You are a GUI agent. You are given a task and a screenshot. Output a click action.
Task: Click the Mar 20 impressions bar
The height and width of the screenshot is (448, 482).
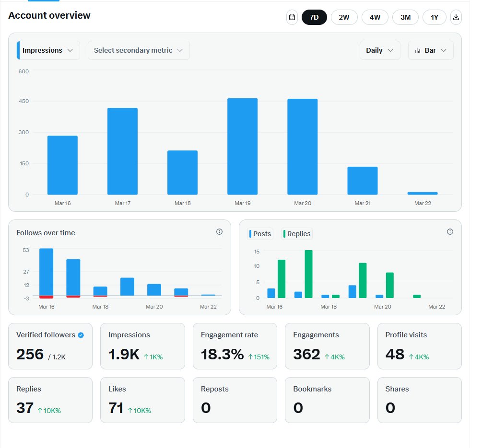(303, 147)
